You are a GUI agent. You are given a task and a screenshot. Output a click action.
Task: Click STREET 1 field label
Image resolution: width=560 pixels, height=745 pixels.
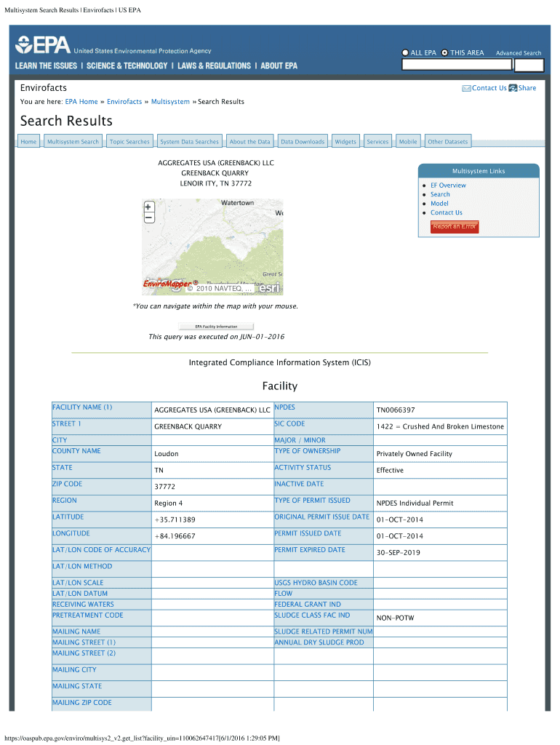coord(66,424)
